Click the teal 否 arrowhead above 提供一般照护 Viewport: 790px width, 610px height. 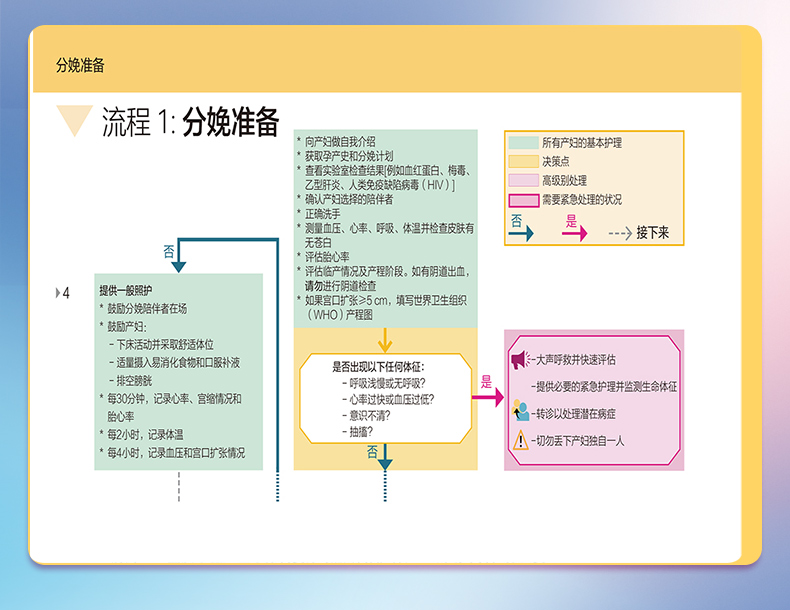[178, 267]
